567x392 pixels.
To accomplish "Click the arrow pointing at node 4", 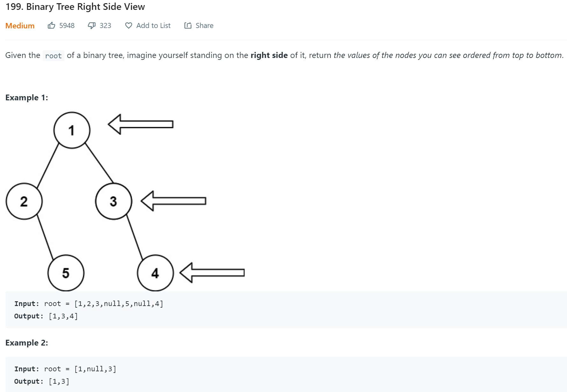I will coord(212,273).
